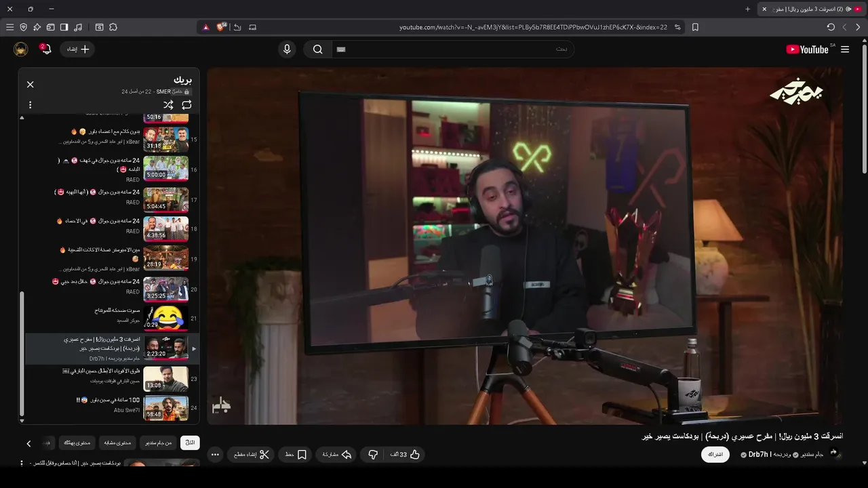
Task: Open a new browser tab
Action: click(747, 9)
